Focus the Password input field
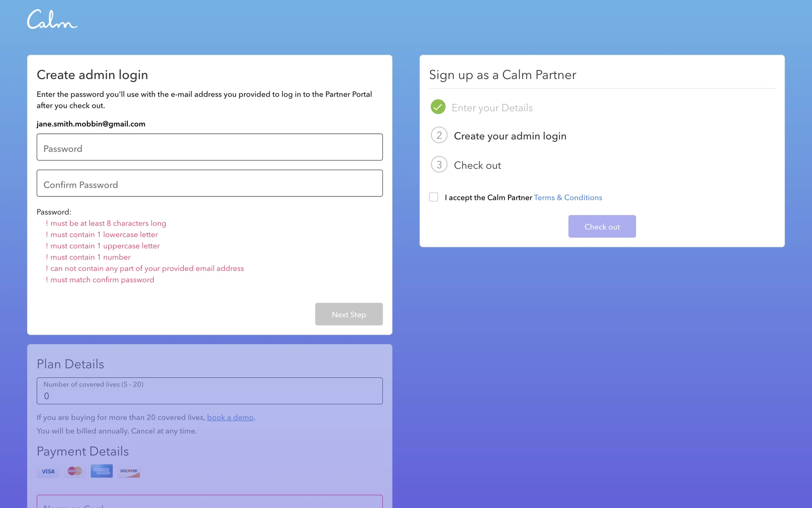This screenshot has height=508, width=812. point(209,147)
